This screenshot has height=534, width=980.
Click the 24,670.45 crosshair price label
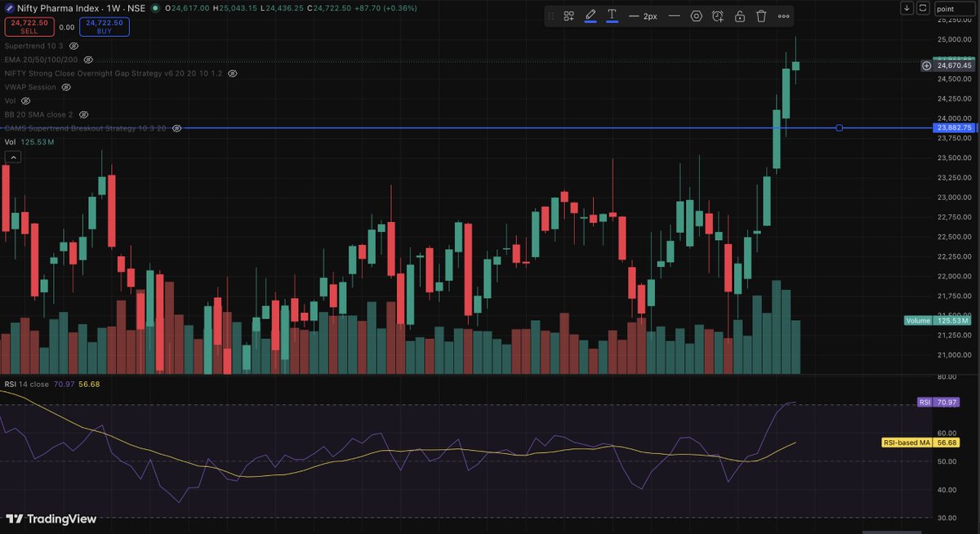(x=955, y=65)
